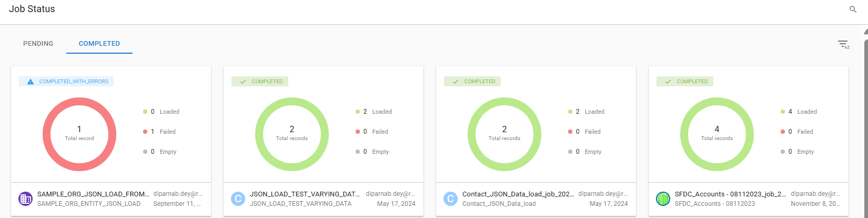Screen dimensions: 868x218
Task: Click the green Loaded legend dot in SFDC card
Action: [x=783, y=112]
